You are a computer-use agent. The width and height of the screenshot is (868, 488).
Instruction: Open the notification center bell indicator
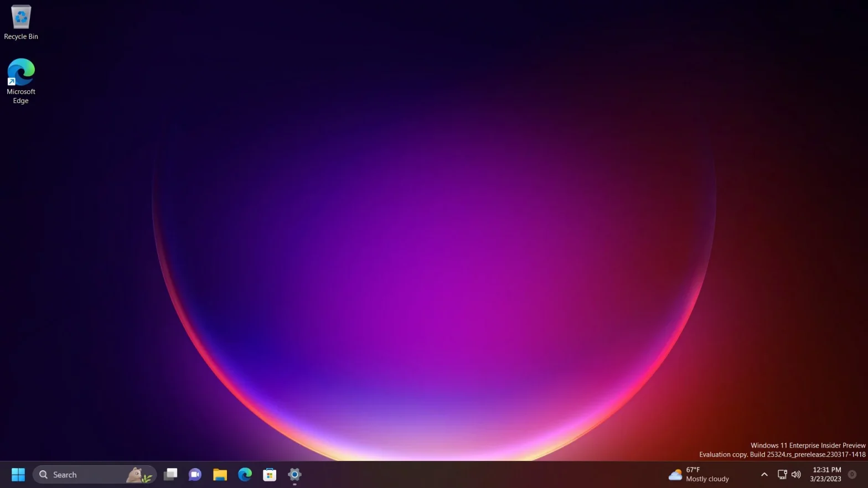point(852,475)
